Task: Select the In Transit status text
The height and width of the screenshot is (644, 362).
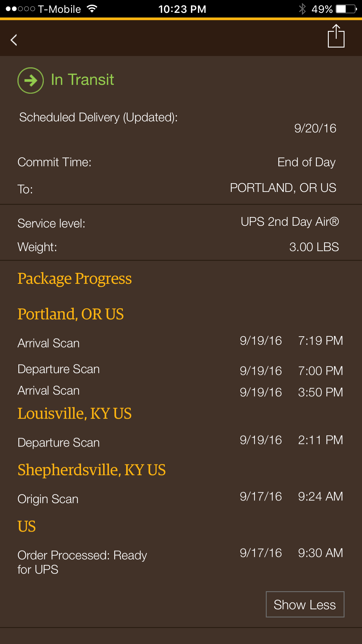Action: [x=82, y=79]
